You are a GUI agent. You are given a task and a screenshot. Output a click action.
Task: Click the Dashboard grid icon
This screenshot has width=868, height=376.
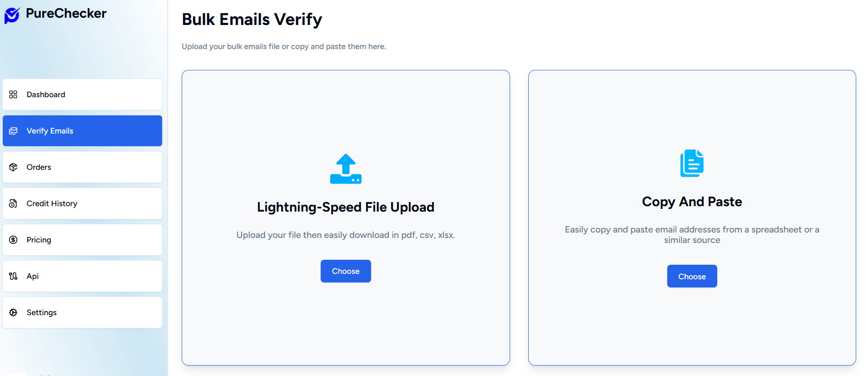[13, 94]
